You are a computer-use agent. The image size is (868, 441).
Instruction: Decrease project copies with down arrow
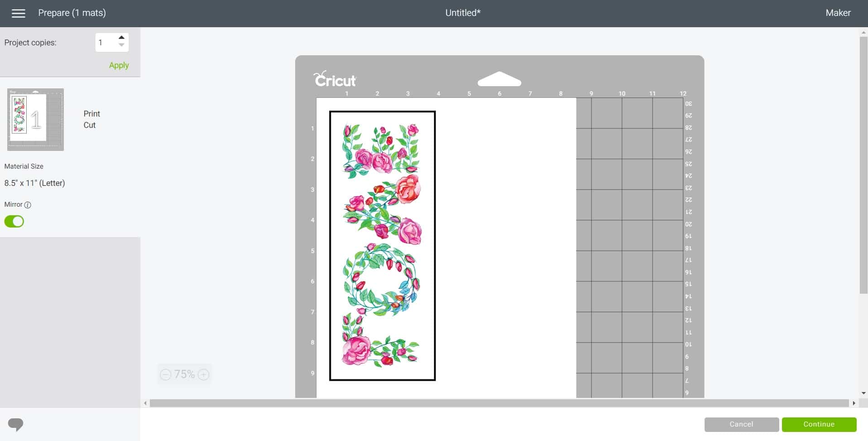[x=121, y=45]
